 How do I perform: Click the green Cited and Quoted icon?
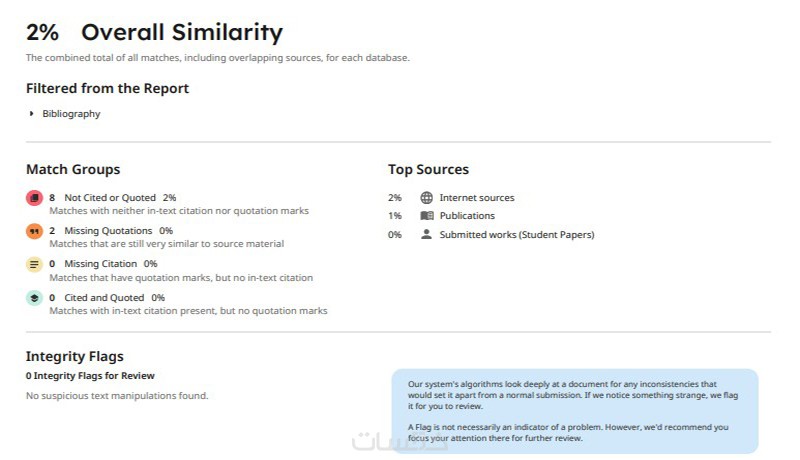point(34,298)
